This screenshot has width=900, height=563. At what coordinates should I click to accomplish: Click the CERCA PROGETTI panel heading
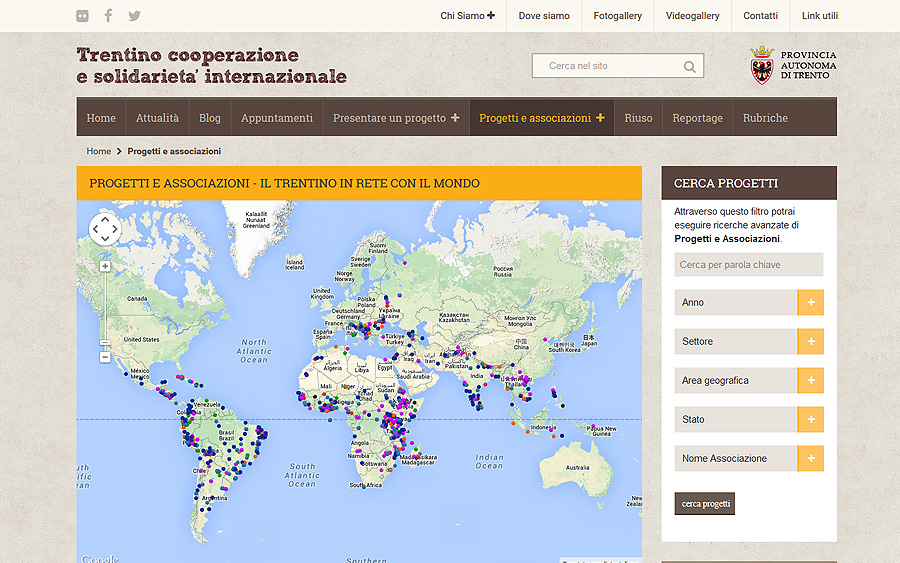point(726,183)
